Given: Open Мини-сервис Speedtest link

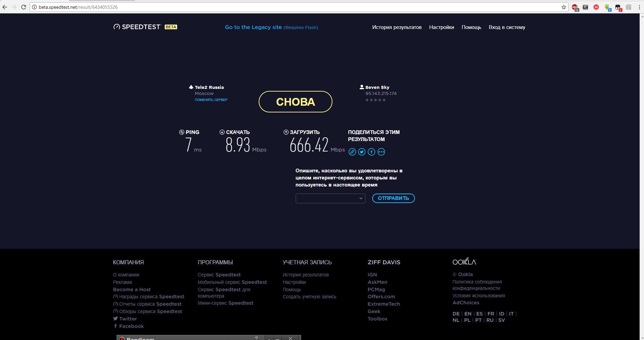Looking at the screenshot, I should pos(226,303).
